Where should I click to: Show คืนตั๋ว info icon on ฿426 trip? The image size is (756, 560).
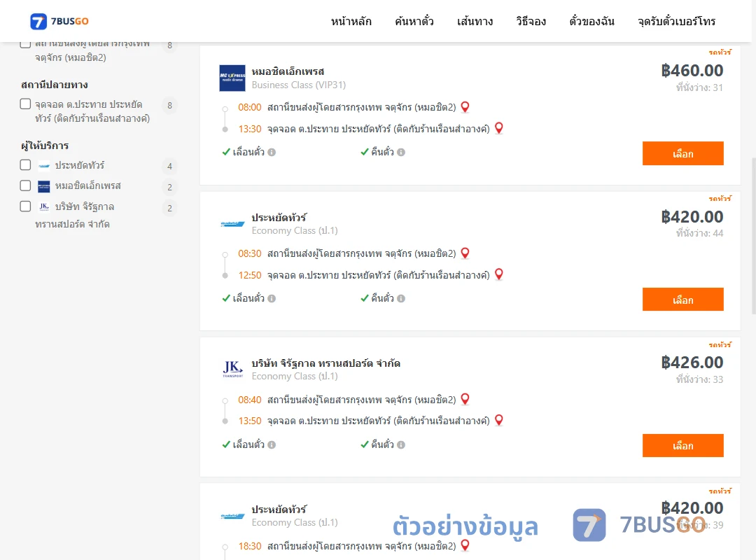click(x=401, y=444)
